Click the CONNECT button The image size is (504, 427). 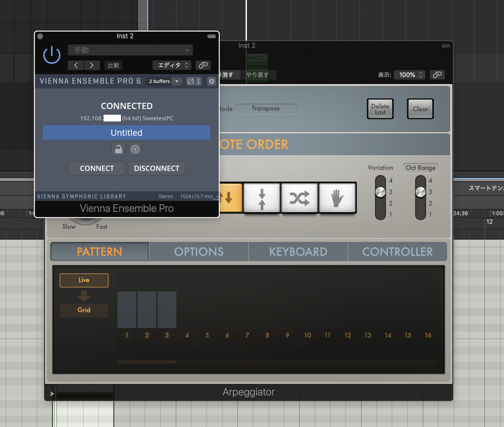tap(97, 169)
